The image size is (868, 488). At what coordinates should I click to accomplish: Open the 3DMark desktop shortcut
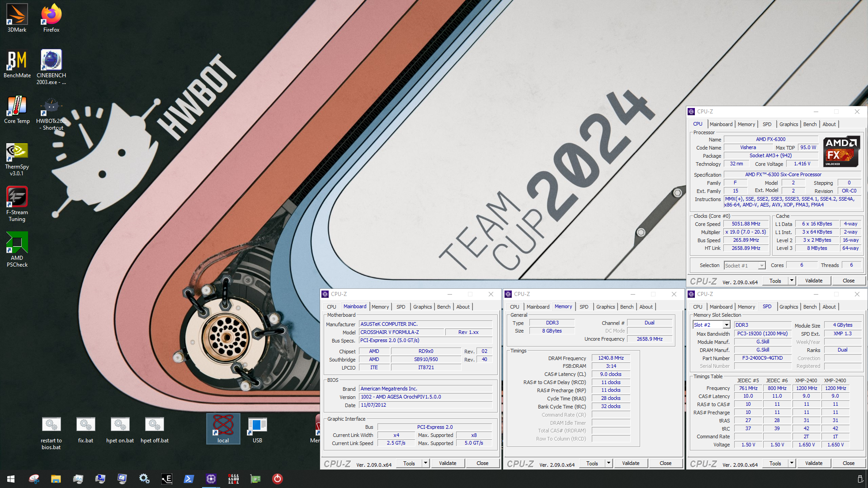[17, 18]
